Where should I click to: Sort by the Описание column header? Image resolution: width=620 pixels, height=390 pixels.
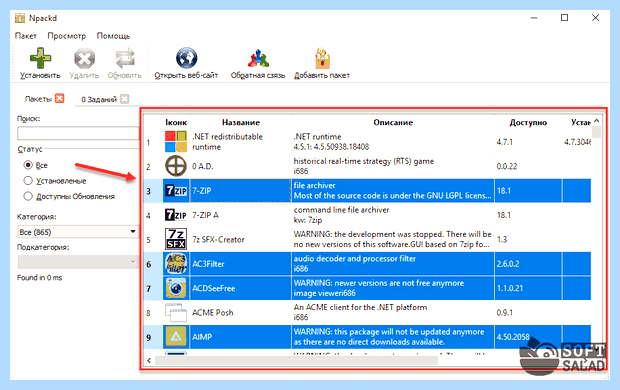coord(393,123)
